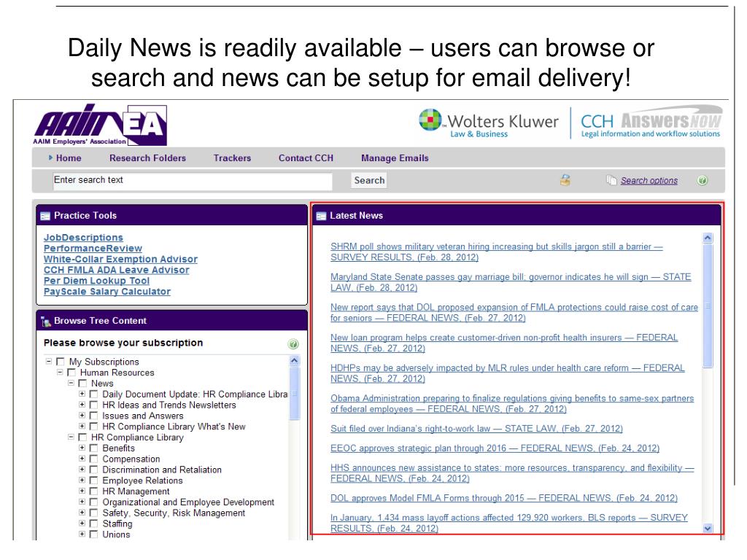Click the Search button

pos(369,181)
